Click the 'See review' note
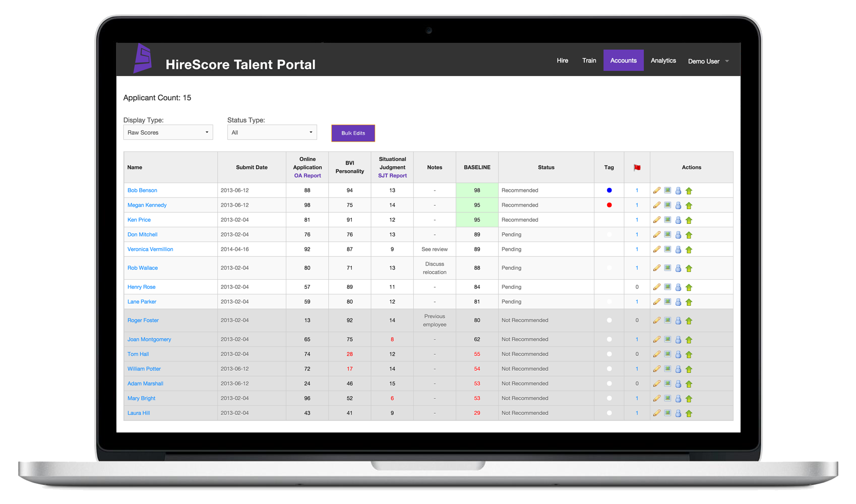 pos(435,249)
